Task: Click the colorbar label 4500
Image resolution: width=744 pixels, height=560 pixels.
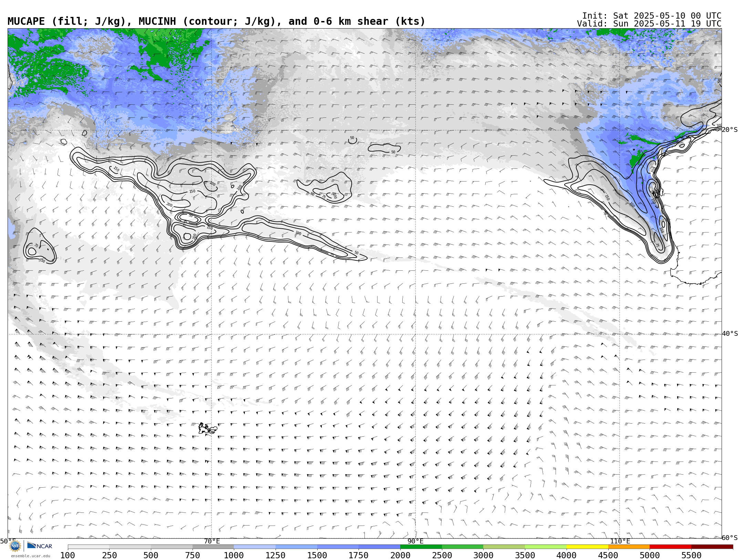Action: coord(608,556)
